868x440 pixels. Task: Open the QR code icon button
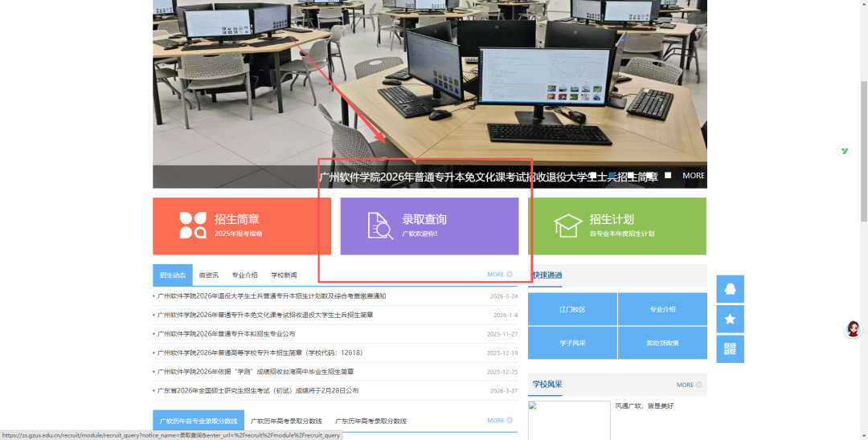[730, 348]
